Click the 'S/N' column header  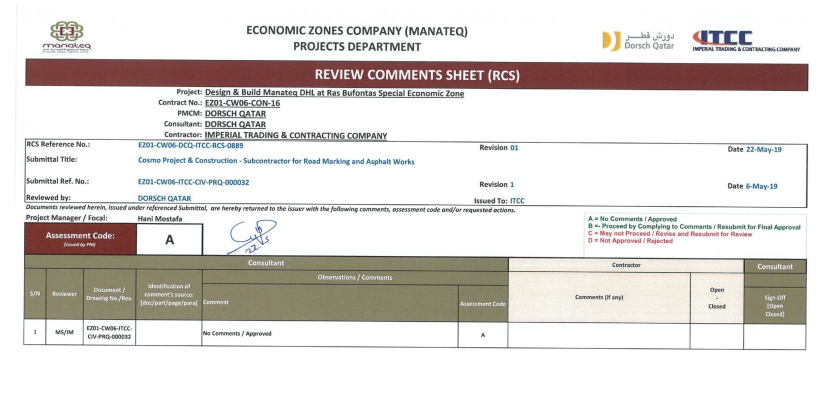[35, 293]
